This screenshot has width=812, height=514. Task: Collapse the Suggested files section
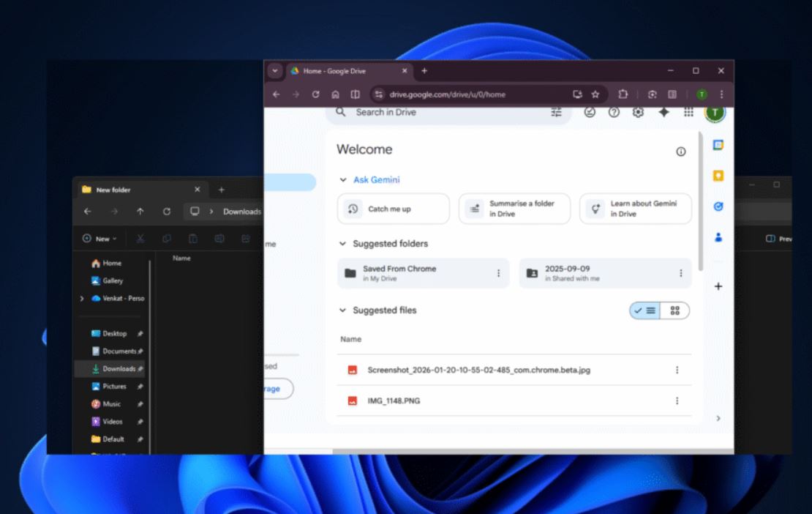click(x=342, y=310)
